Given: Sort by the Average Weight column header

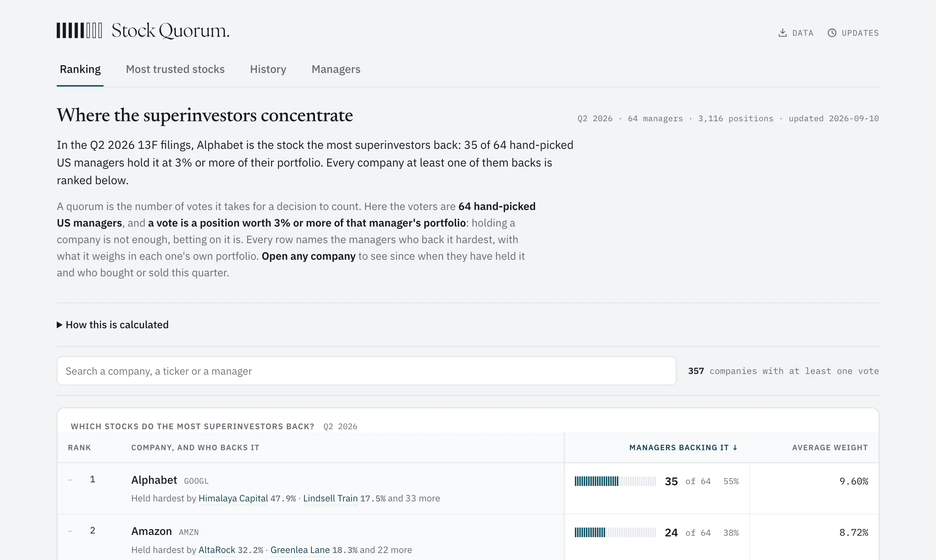Looking at the screenshot, I should point(830,448).
